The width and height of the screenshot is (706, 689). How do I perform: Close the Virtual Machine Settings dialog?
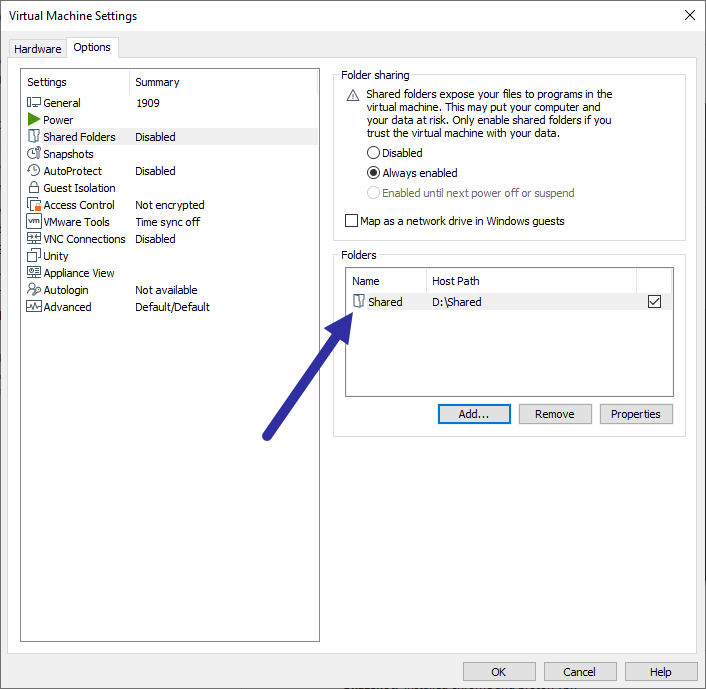coord(689,15)
